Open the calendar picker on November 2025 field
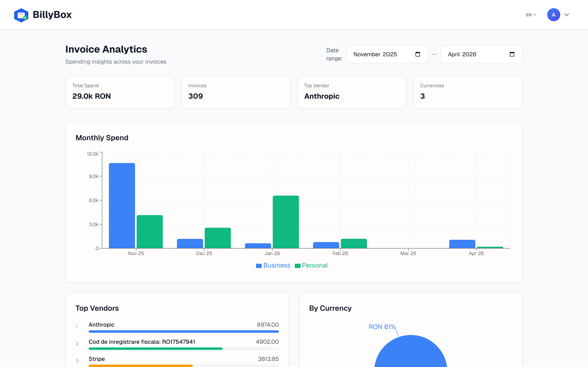This screenshot has height=367, width=588. click(418, 54)
